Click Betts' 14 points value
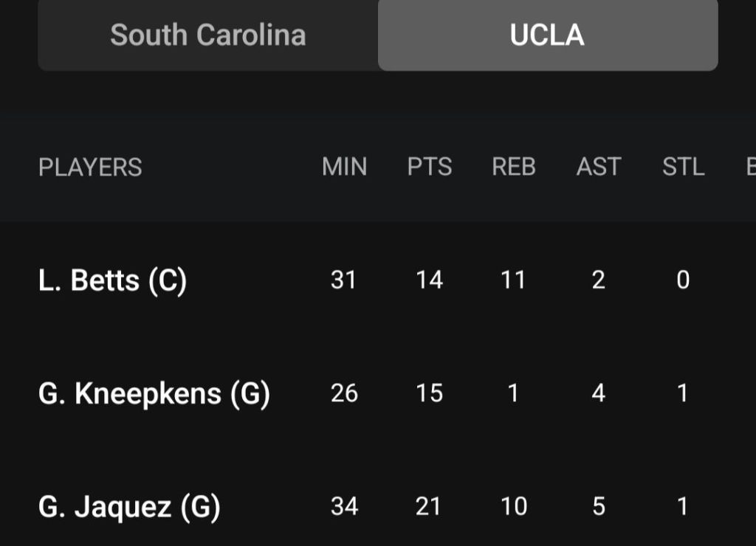The image size is (756, 546). tap(429, 280)
